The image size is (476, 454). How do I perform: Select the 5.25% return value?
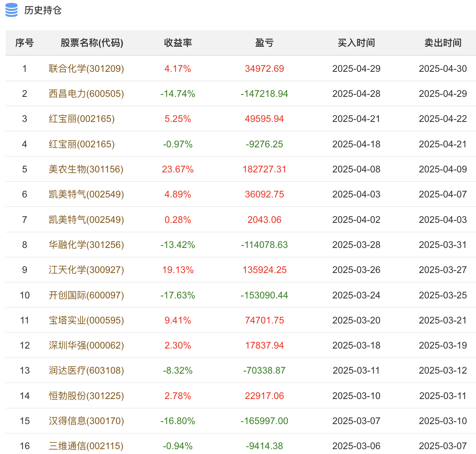178,119
